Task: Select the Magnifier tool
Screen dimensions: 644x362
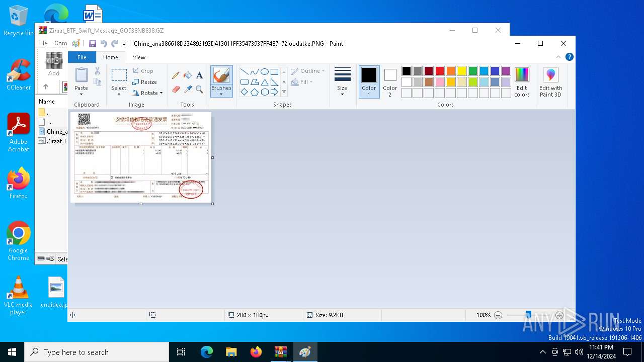Action: [199, 89]
